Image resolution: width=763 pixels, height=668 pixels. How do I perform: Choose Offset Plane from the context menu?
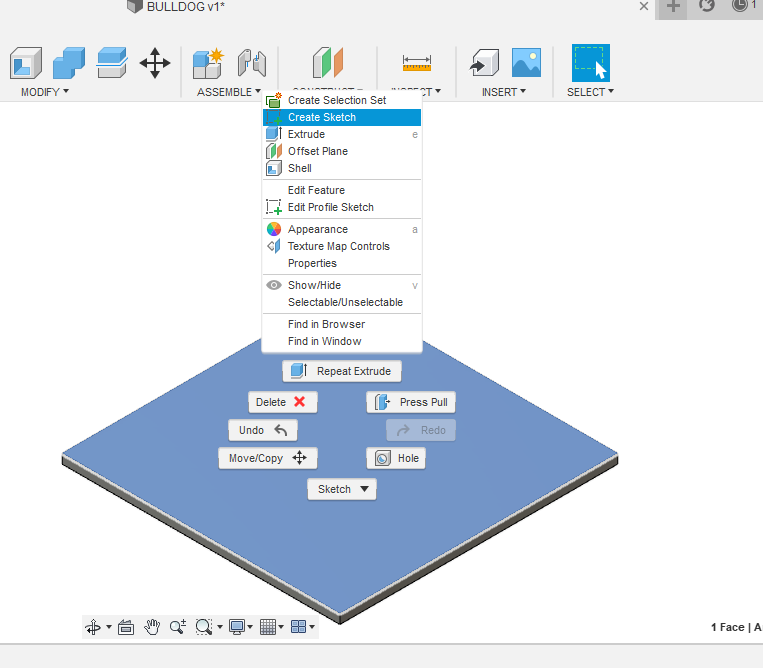(342, 151)
